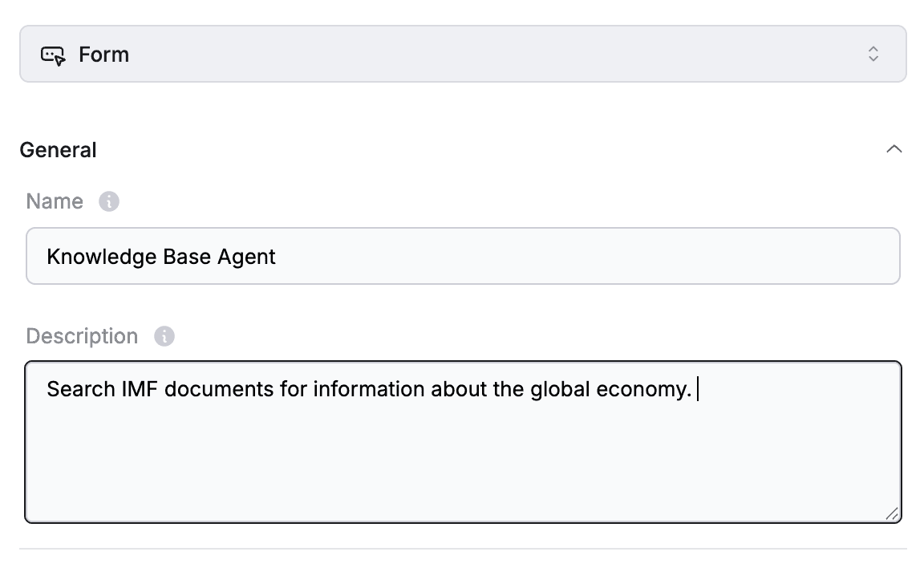The image size is (924, 568).
Task: Open the Form view selector arrows
Action: pos(873,55)
